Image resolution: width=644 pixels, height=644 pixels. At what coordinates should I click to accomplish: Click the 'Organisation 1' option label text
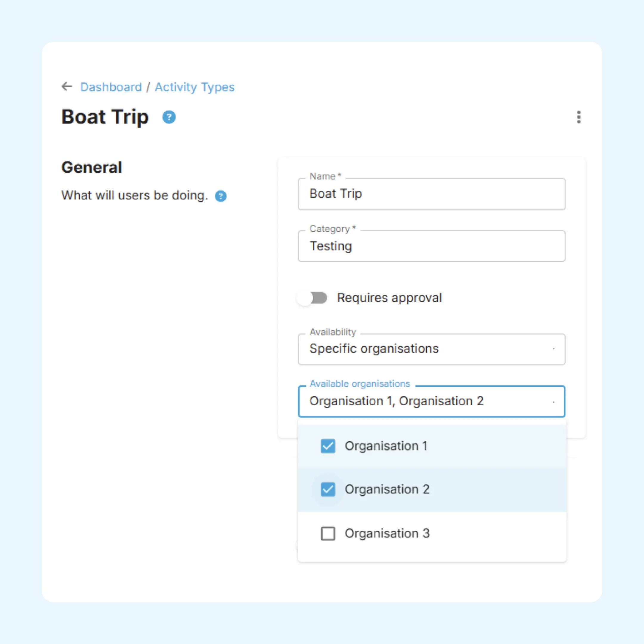(386, 446)
